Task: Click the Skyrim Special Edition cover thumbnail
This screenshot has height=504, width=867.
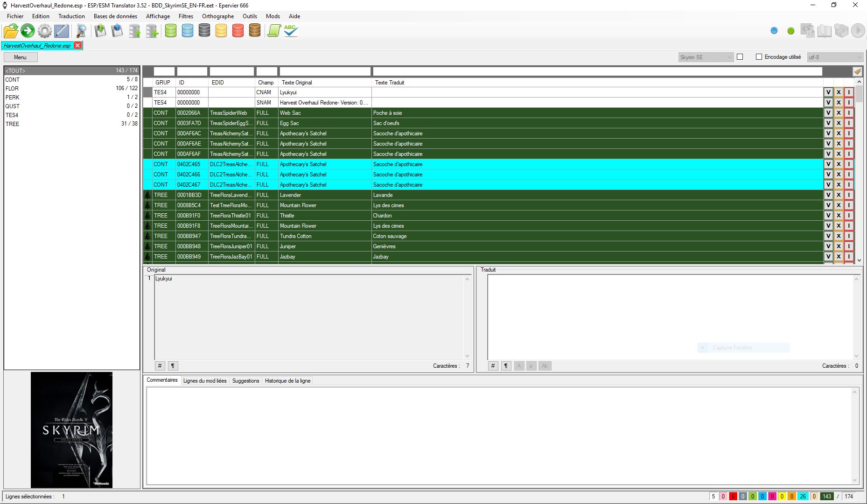Action: click(71, 430)
